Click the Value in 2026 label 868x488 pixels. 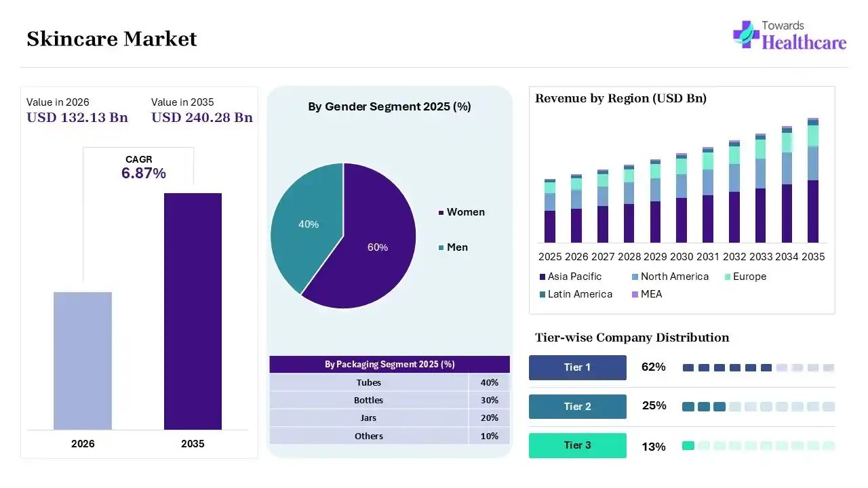(x=58, y=102)
